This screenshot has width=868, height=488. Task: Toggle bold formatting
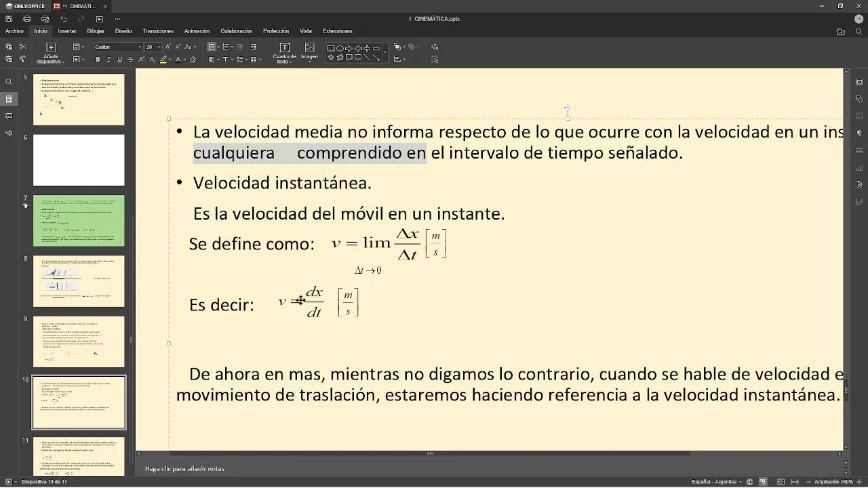(x=98, y=60)
